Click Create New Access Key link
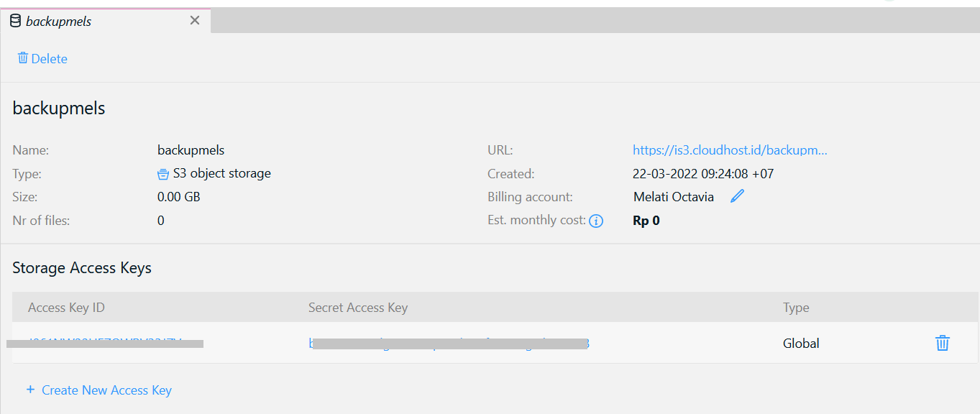Image resolution: width=980 pixels, height=414 pixels. click(x=106, y=390)
